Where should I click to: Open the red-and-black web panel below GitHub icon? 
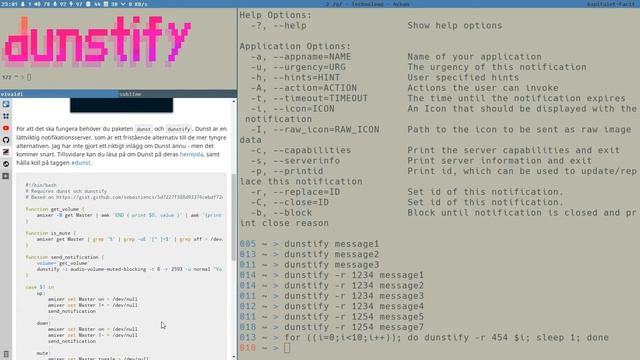[x=6, y=152]
